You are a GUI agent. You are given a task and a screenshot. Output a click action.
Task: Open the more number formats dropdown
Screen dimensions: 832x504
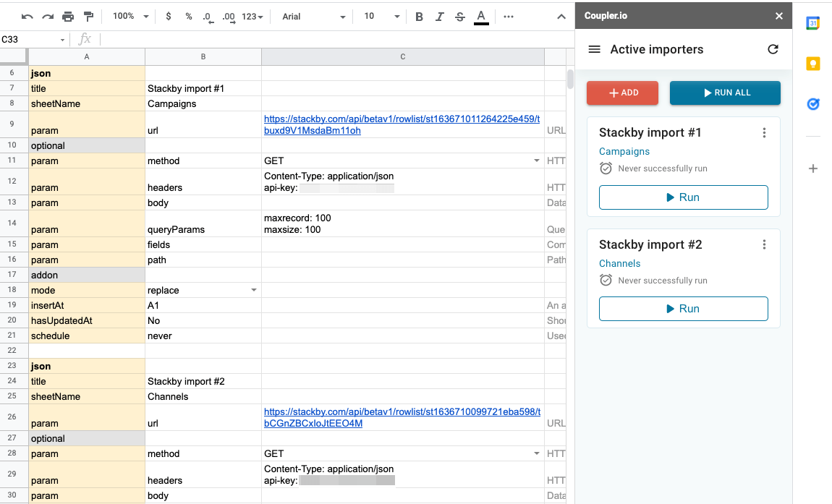pos(252,17)
